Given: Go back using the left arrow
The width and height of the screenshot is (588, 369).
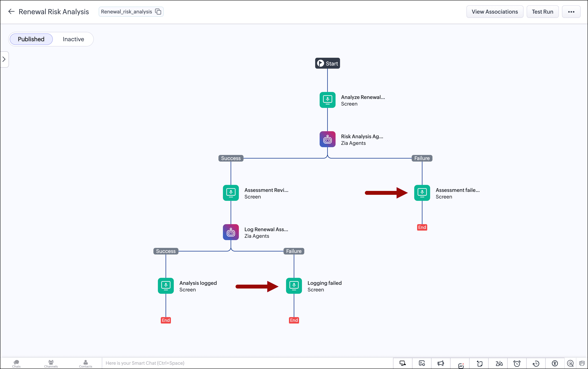Looking at the screenshot, I should click(11, 11).
